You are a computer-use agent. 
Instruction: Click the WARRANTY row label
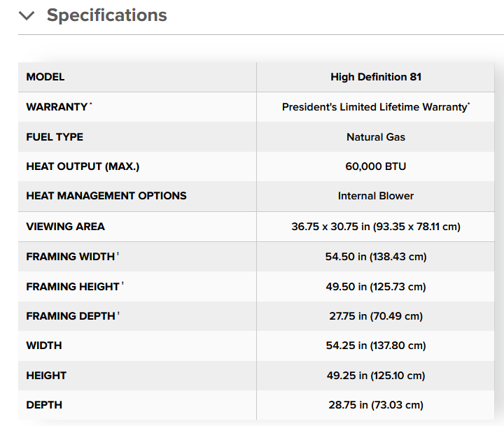coord(59,106)
